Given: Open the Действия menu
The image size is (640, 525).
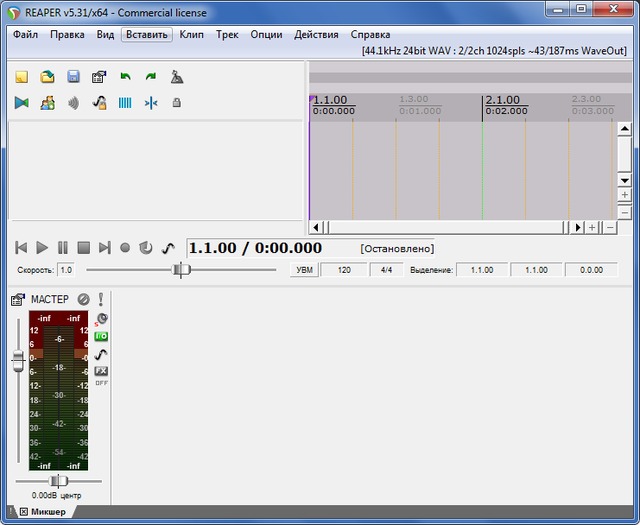Looking at the screenshot, I should click(316, 34).
